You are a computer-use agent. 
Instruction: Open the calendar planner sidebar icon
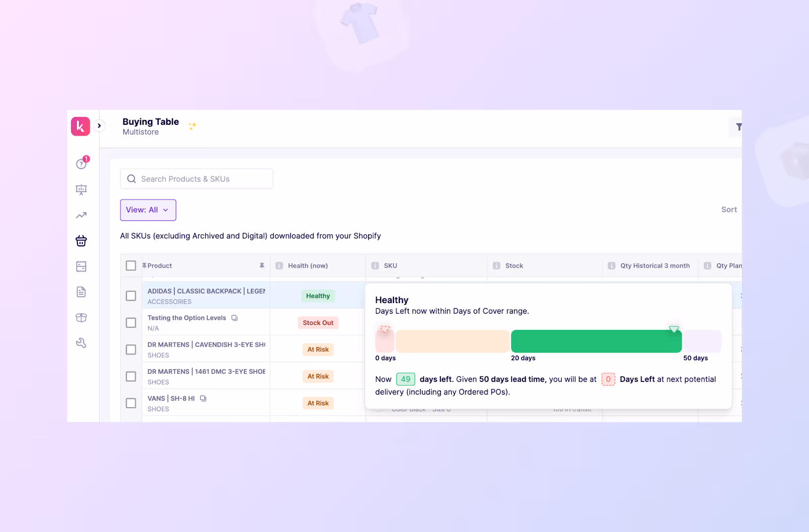(81, 266)
